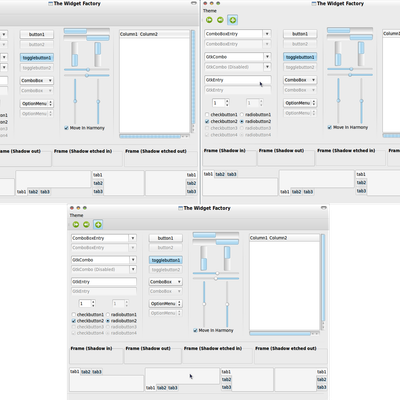Open the enabled ComboBox dropdown in the upper-right window
This screenshot has height=400, width=400.
pos(300,80)
